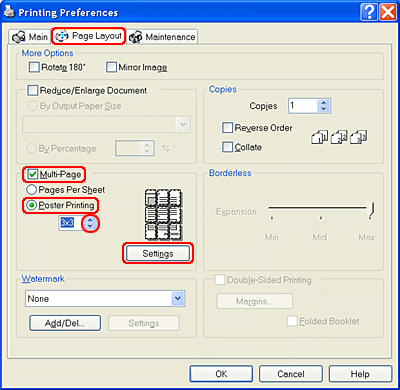The image size is (400, 390).
Task: Click the Page Layout tab icon
Action: click(x=62, y=35)
